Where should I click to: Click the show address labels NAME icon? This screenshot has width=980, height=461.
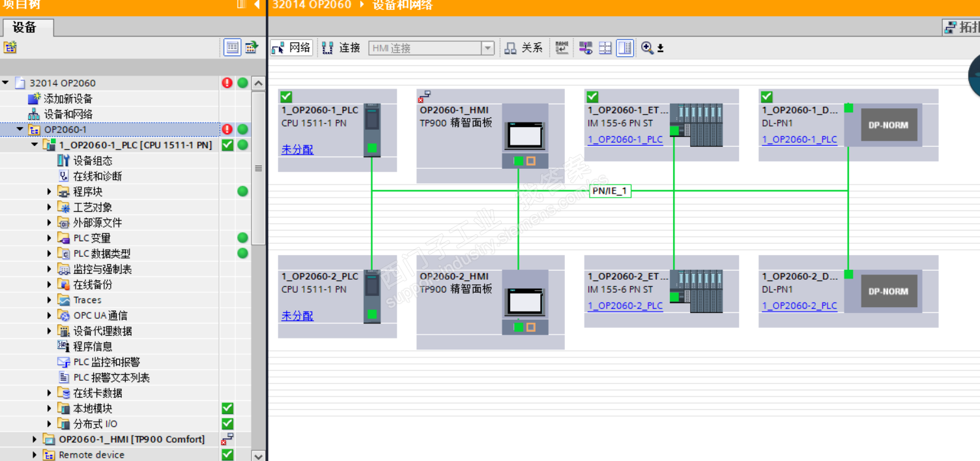click(x=562, y=48)
